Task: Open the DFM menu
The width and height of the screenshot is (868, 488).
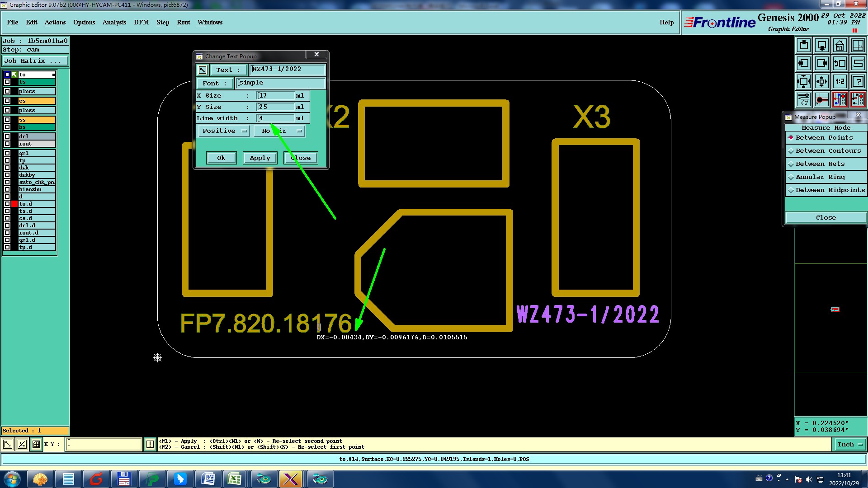Action: (x=141, y=23)
